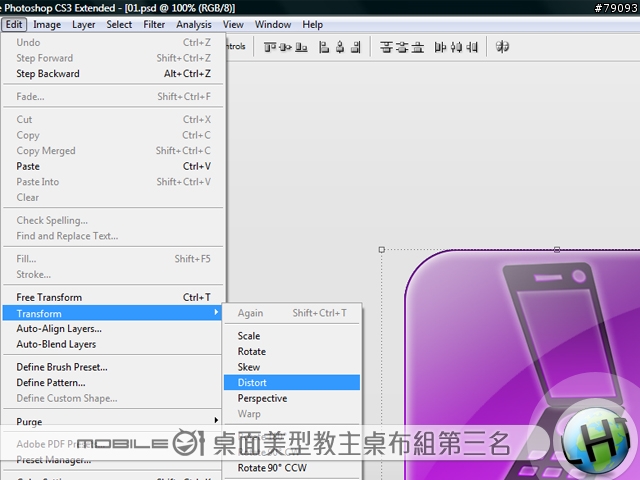The image size is (640, 480).
Task: Choose Paste Ctrl+V entry
Action: tap(113, 166)
